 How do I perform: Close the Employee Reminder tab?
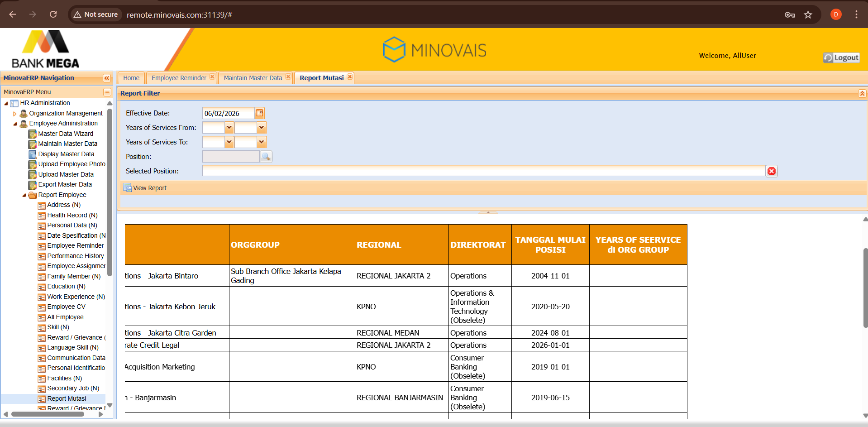[x=212, y=77]
